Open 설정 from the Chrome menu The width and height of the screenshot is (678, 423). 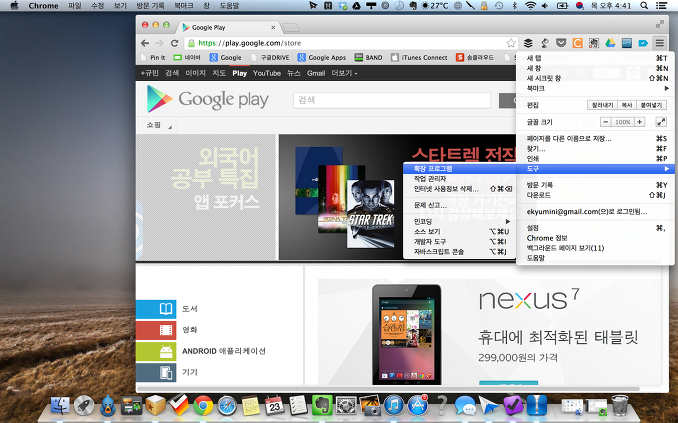pos(595,228)
